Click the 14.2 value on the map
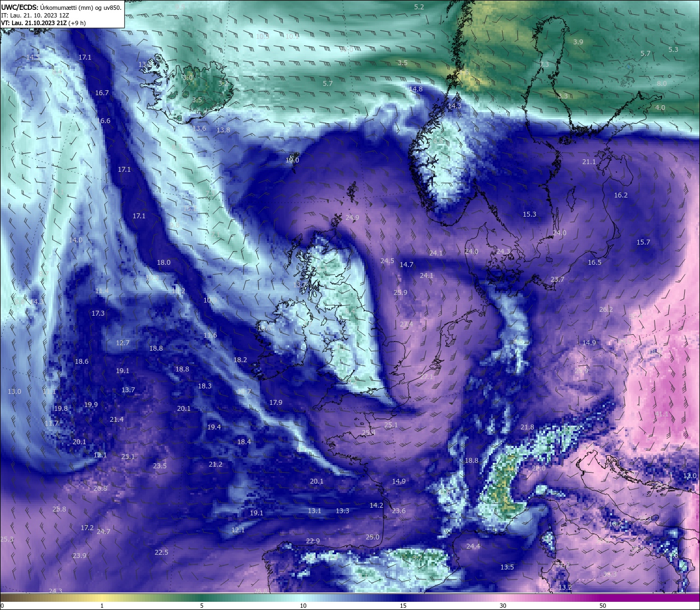 click(x=377, y=506)
